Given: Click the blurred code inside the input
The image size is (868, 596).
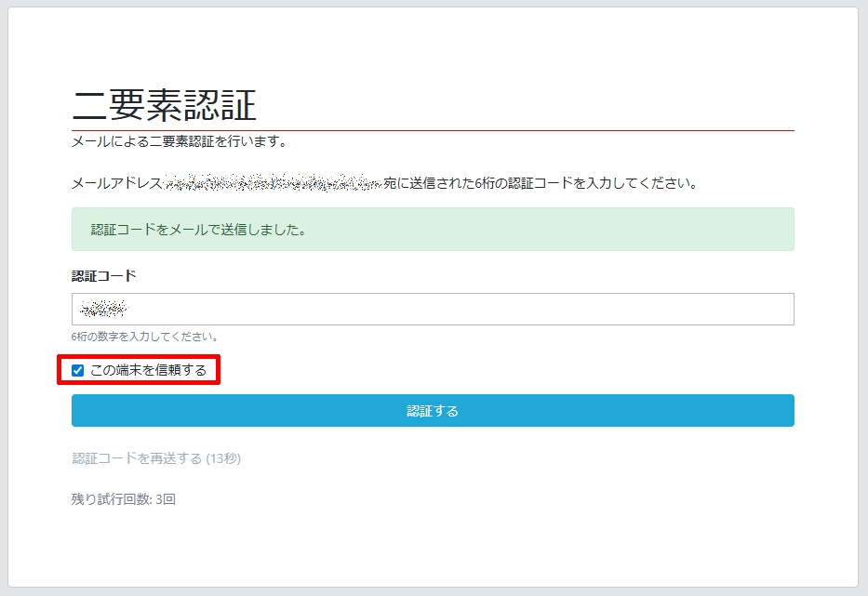Looking at the screenshot, I should click(103, 310).
